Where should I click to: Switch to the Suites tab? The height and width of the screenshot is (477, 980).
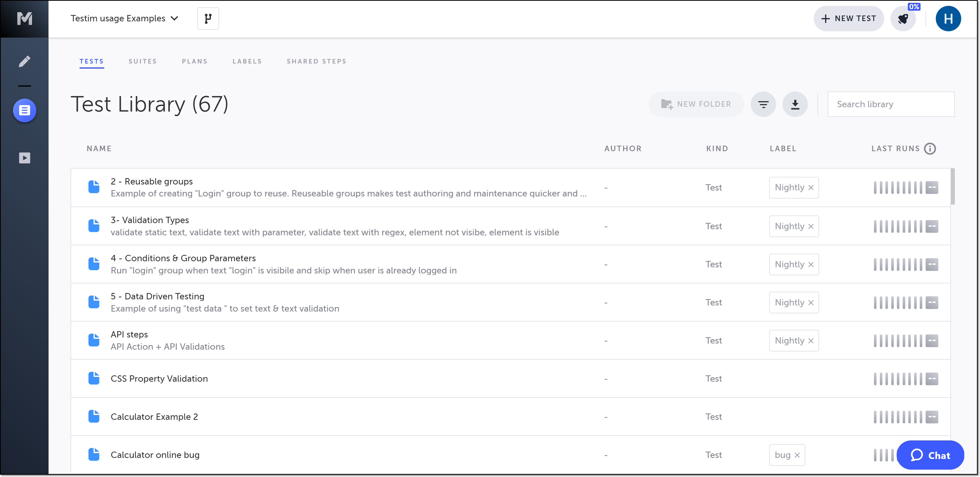pyautogui.click(x=143, y=61)
